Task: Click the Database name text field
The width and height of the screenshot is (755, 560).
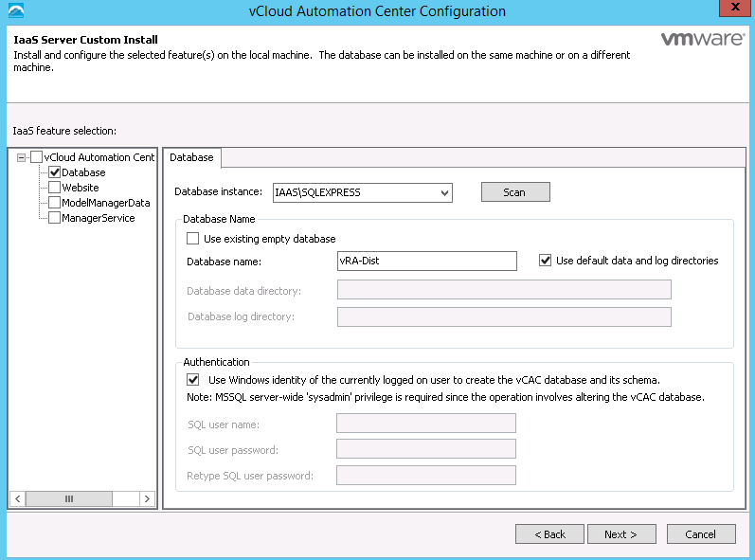Action: (426, 261)
